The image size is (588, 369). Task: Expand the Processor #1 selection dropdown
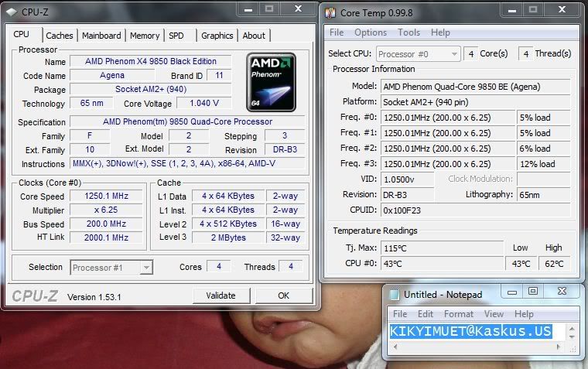tap(146, 268)
